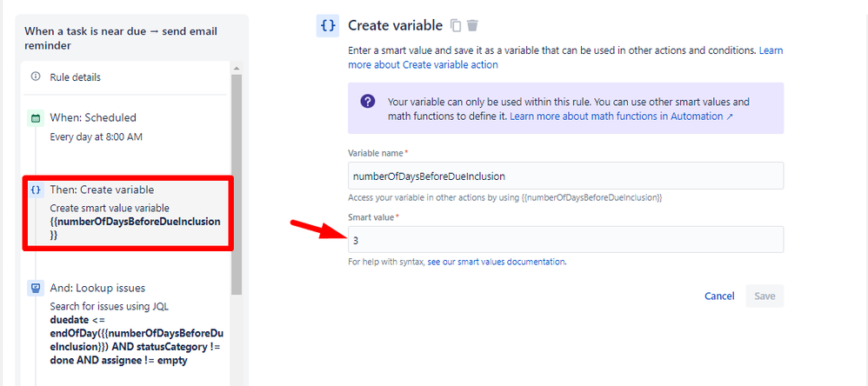Click the 'Access your variable in other actions' hint
Image resolution: width=868 pixels, height=386 pixels.
coord(504,197)
